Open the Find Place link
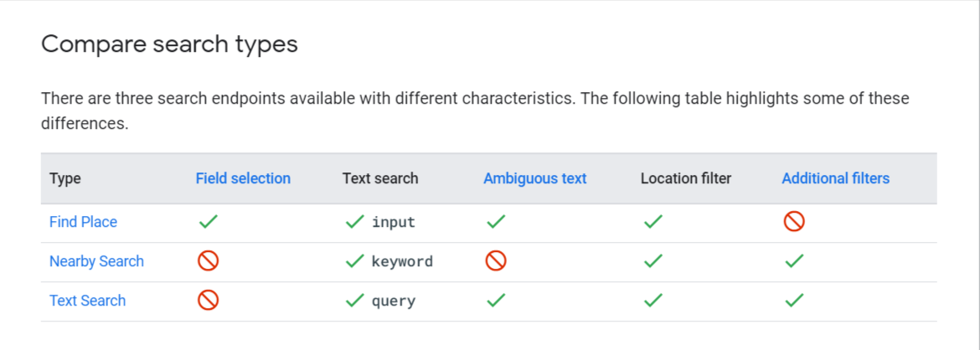The width and height of the screenshot is (980, 350). (x=83, y=222)
